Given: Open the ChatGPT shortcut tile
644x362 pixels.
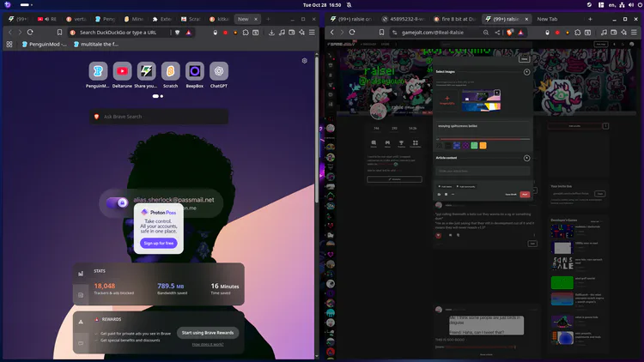Looking at the screenshot, I should click(219, 71).
